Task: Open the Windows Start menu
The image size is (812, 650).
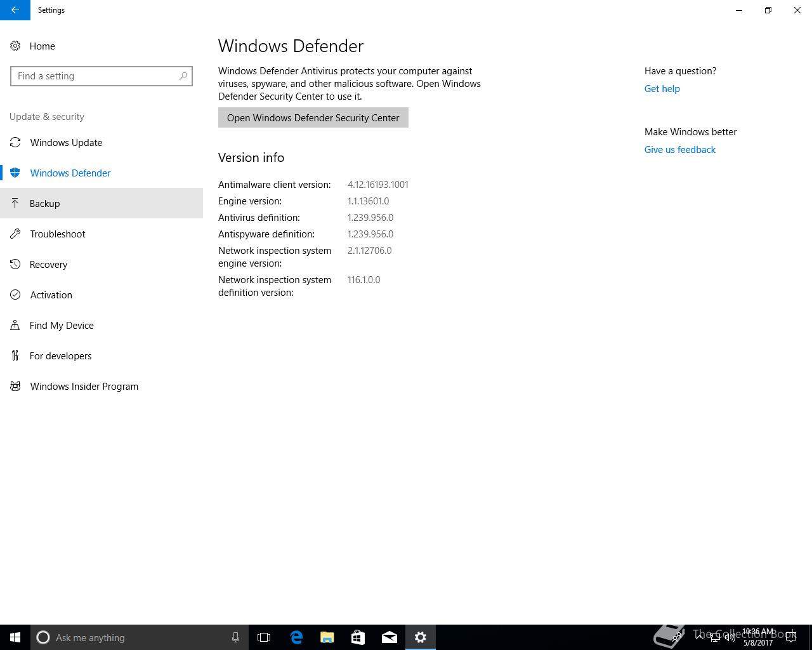Action: click(x=15, y=637)
